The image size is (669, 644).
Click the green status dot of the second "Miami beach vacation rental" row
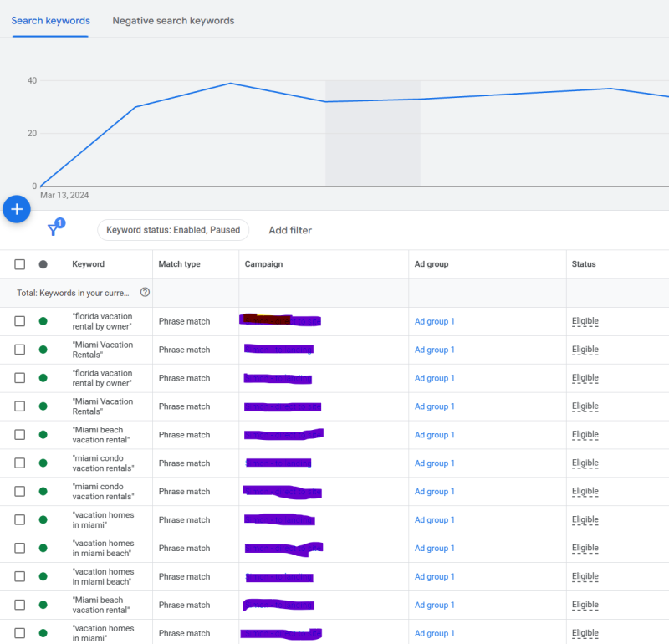click(x=43, y=606)
